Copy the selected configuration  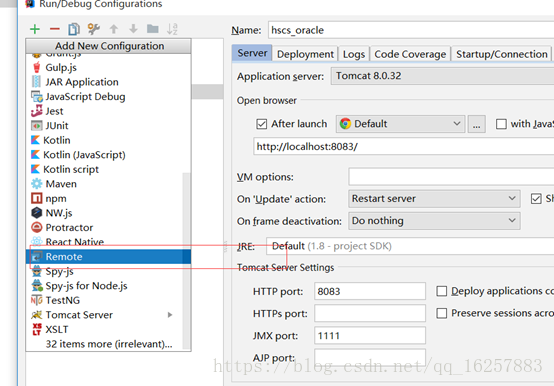(x=74, y=29)
